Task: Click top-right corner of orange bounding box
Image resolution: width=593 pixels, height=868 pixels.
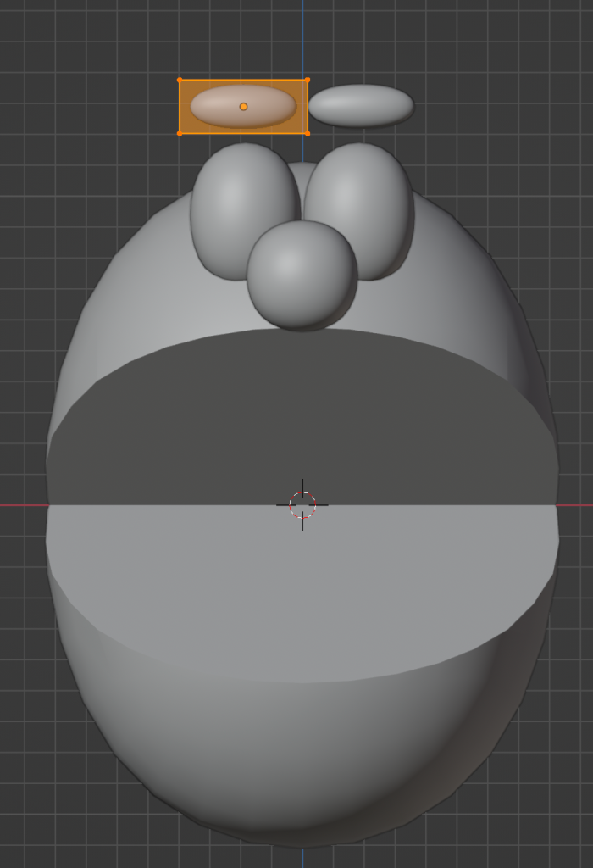Action: [307, 80]
